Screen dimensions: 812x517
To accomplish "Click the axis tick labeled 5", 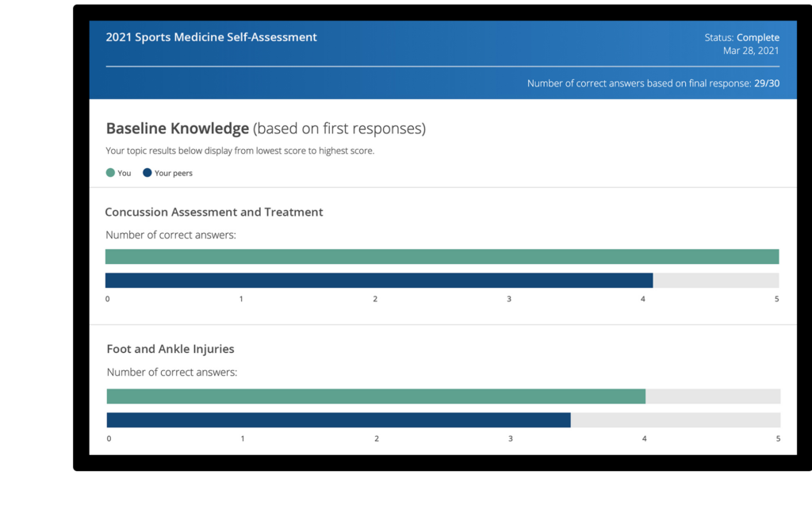I will (777, 299).
